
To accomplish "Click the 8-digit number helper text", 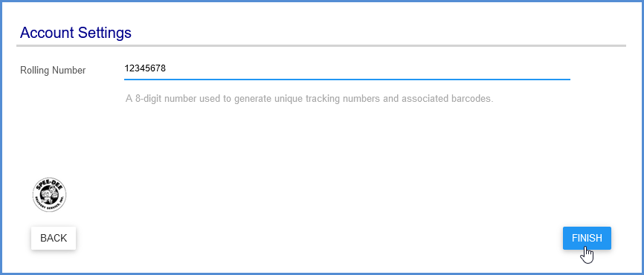I will coord(309,99).
